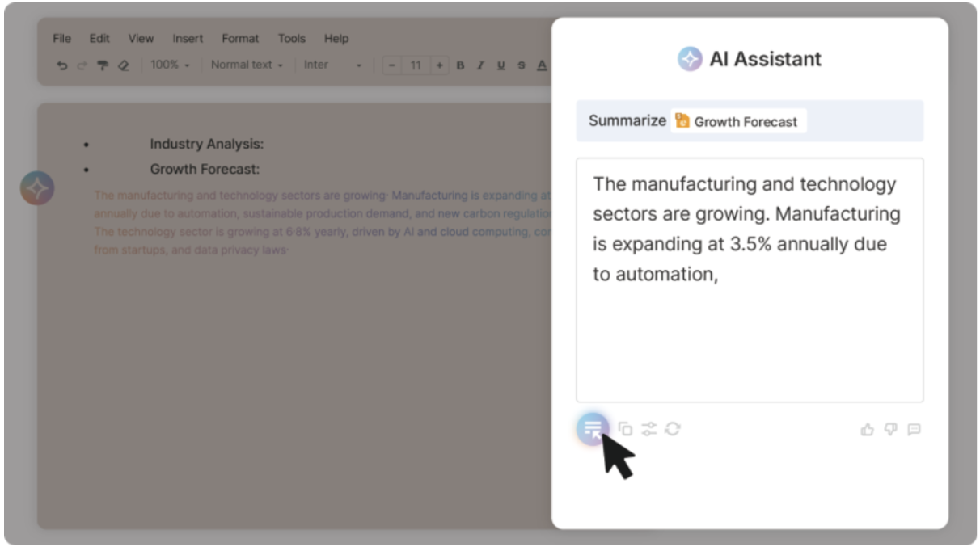Click the clear formatting eraser icon
The width and height of the screenshot is (980, 551).
123,65
